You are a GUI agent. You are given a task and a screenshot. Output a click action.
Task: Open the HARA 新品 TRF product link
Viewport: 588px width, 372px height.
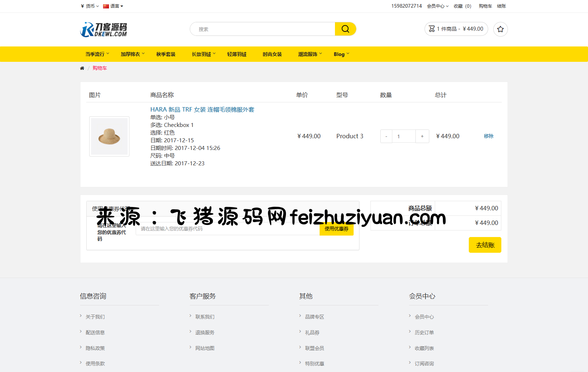[x=202, y=109]
